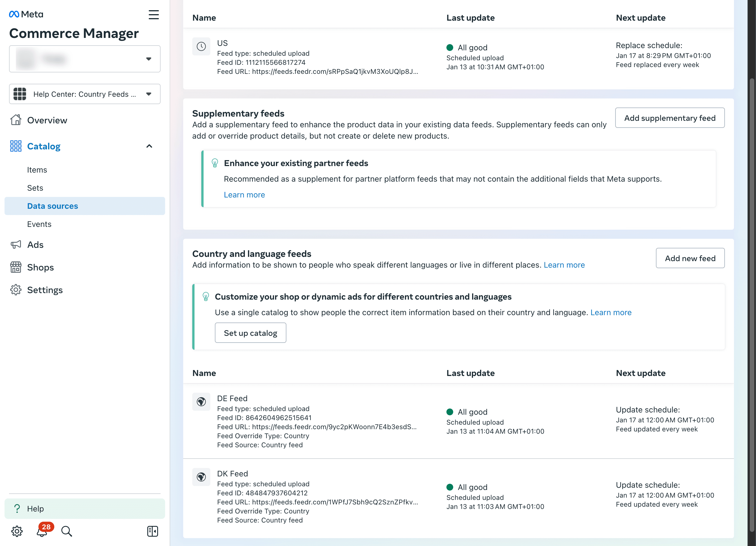Click the globe icon beside DK Feed

click(x=201, y=477)
